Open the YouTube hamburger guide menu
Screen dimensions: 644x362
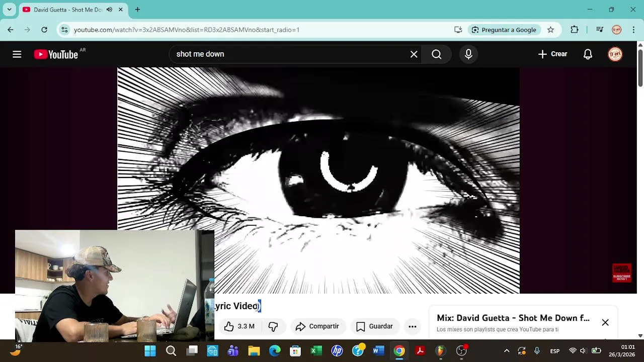point(17,54)
